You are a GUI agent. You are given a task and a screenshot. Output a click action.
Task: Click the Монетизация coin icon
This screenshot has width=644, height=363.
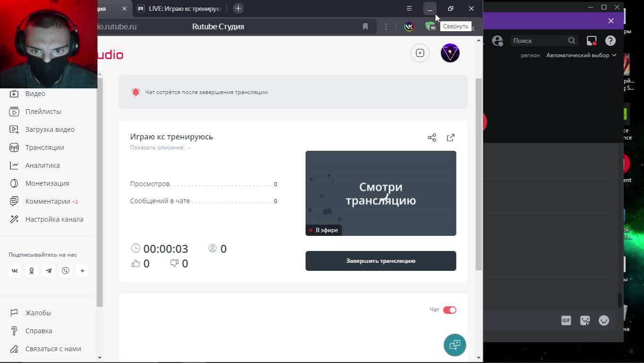tap(14, 183)
